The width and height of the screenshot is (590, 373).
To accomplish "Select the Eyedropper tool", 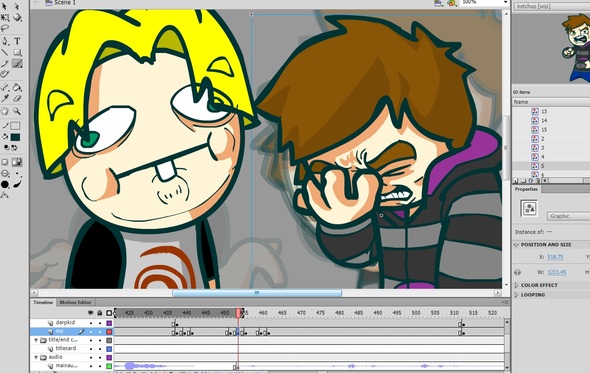I will 5,98.
